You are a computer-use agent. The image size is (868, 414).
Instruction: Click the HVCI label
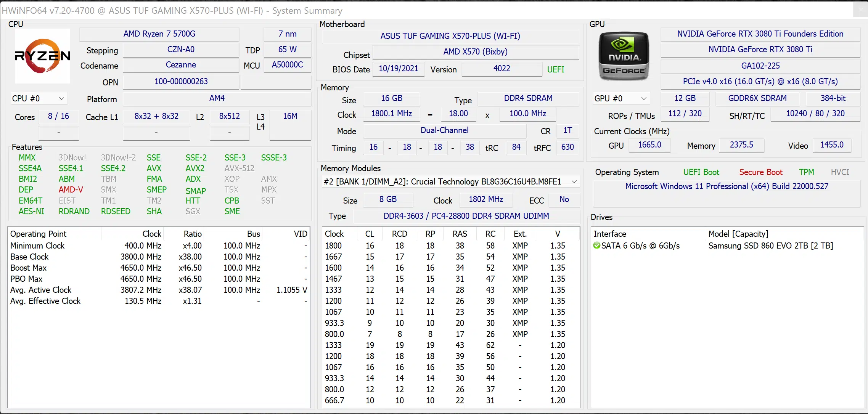(x=840, y=172)
